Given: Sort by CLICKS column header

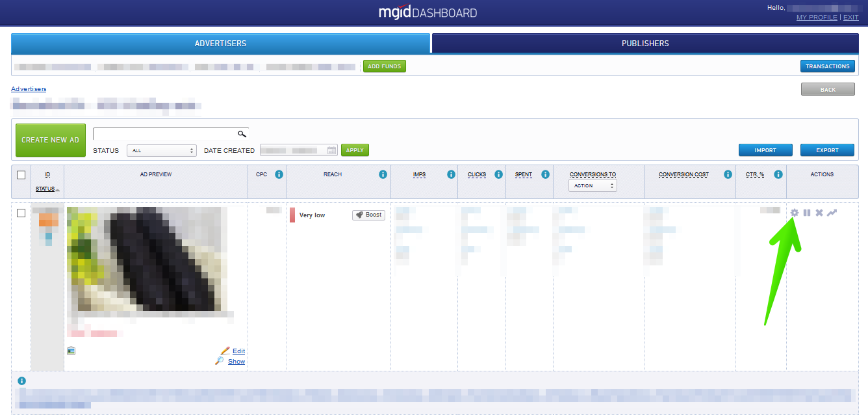Looking at the screenshot, I should (x=477, y=174).
